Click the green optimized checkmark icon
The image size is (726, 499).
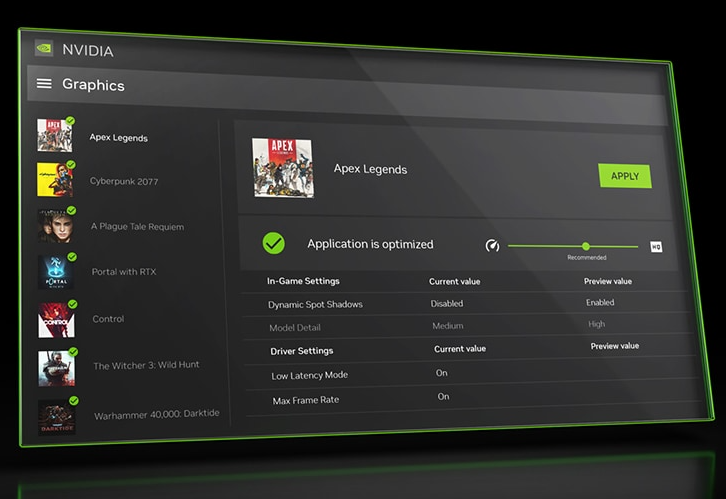coord(274,243)
